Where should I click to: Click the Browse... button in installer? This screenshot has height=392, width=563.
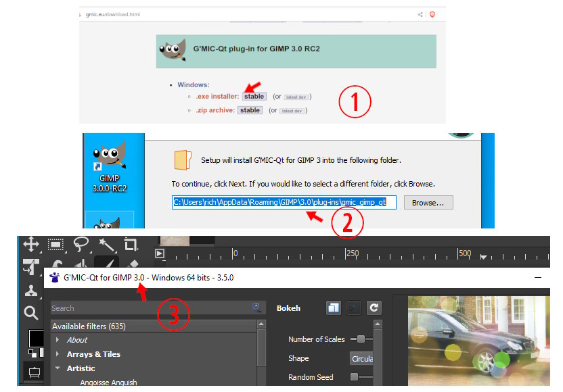(x=428, y=203)
